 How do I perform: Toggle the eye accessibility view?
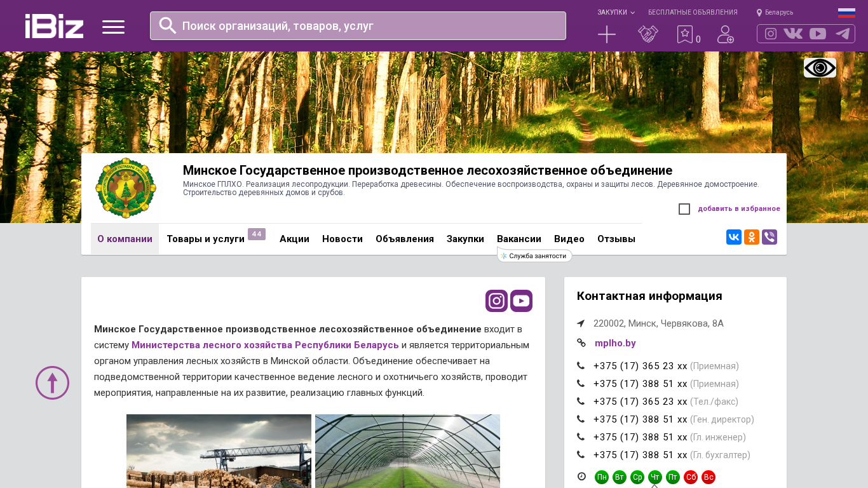[x=820, y=67]
